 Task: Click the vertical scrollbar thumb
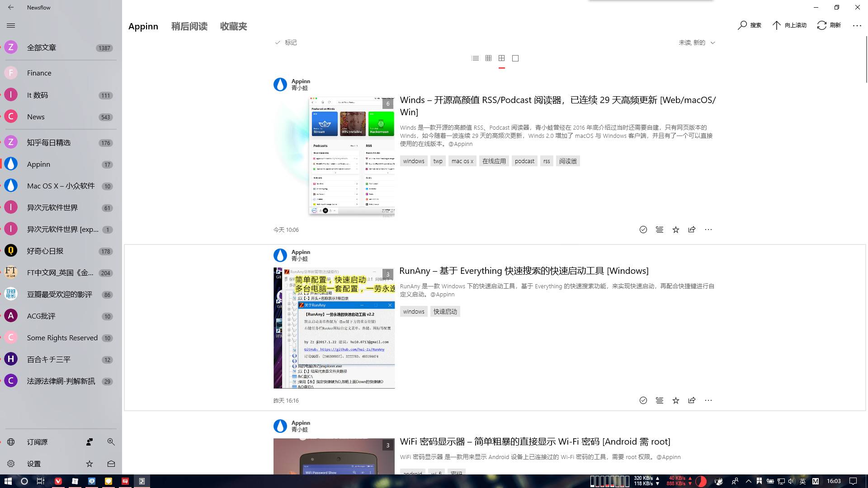click(x=866, y=60)
